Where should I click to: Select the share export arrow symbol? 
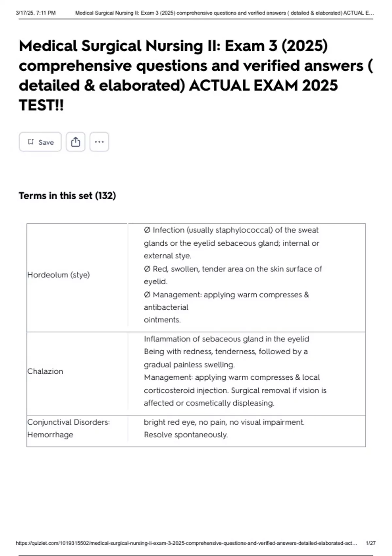[x=76, y=142]
